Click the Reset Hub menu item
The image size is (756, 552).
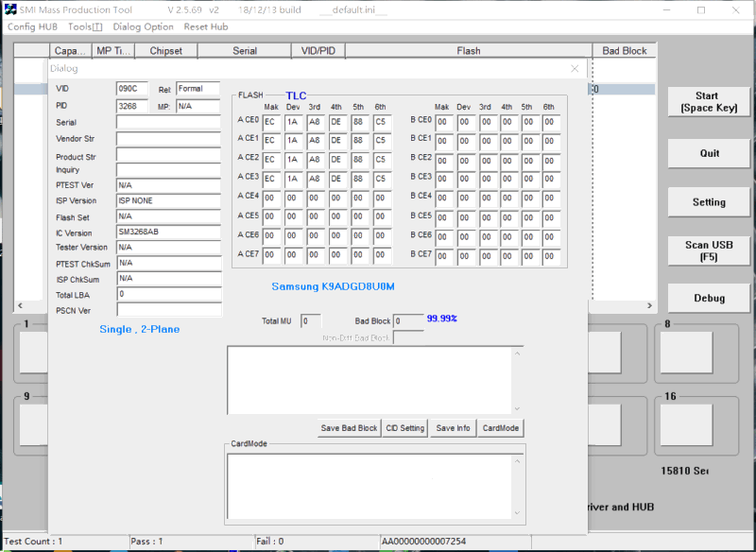(206, 26)
